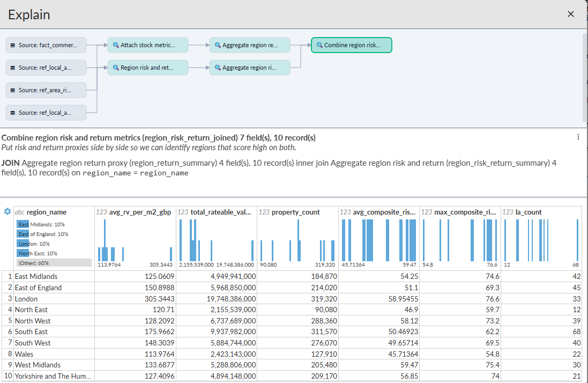
Task: Click the magnifier icon on Aggregate region re... node
Action: click(218, 45)
